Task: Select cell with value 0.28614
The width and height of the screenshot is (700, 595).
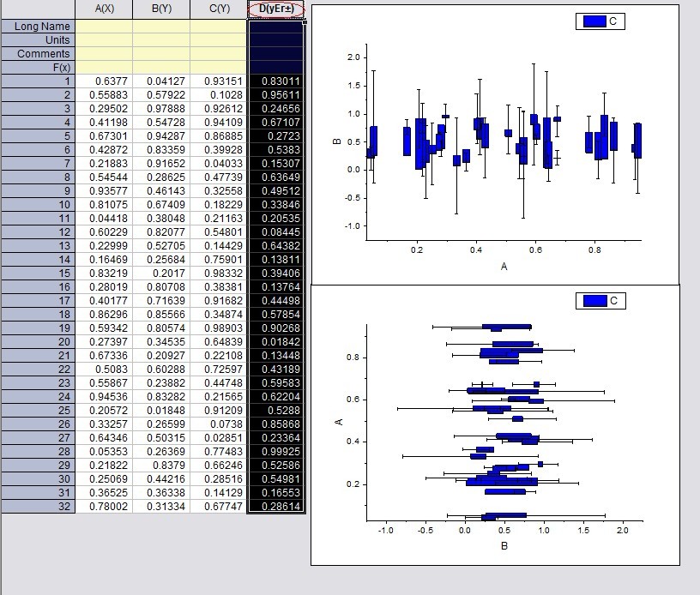Action: click(276, 506)
